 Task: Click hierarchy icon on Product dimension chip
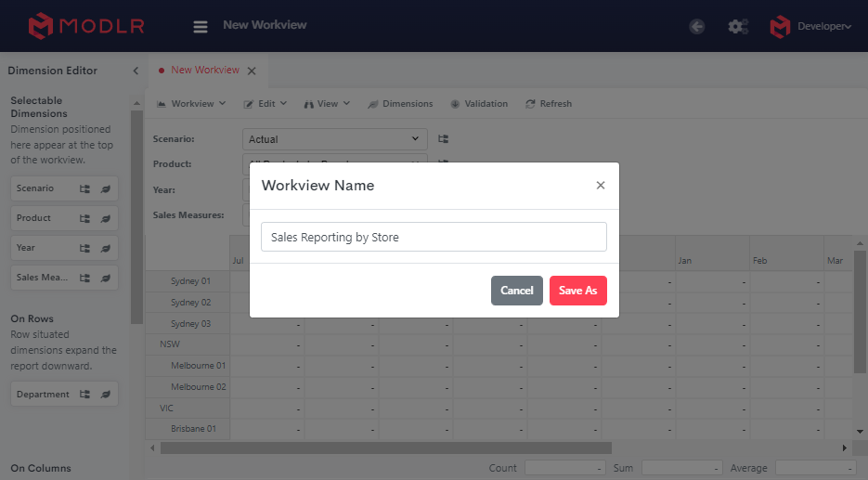(x=84, y=219)
